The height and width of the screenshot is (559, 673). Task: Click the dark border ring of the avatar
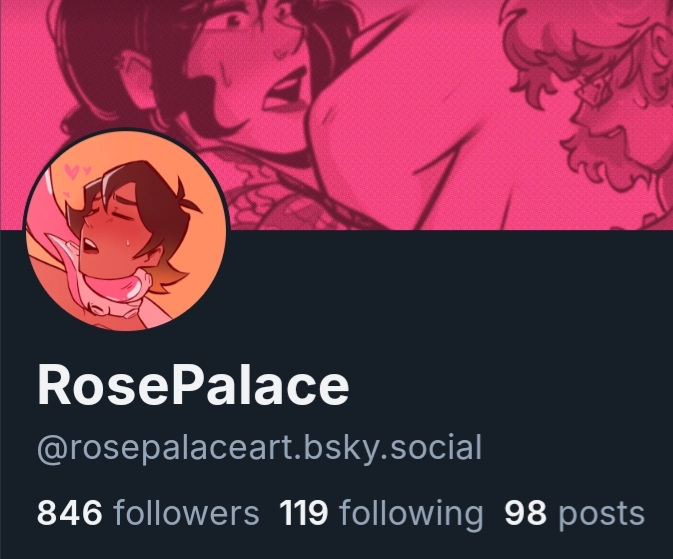point(126,129)
